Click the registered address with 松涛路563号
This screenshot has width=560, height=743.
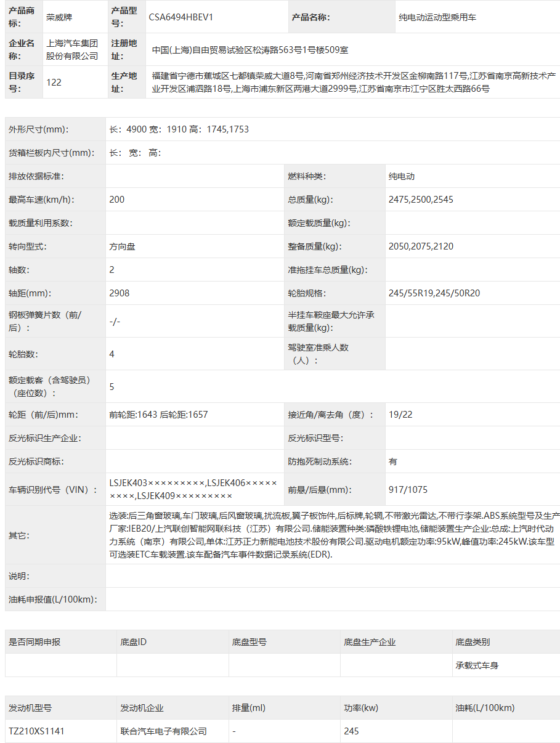[251, 50]
